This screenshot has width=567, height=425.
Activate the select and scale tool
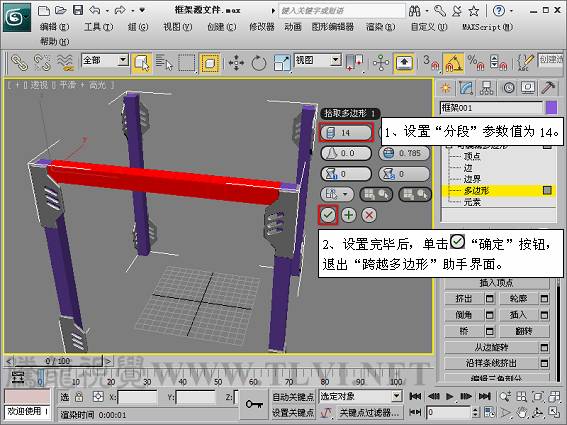(x=282, y=63)
